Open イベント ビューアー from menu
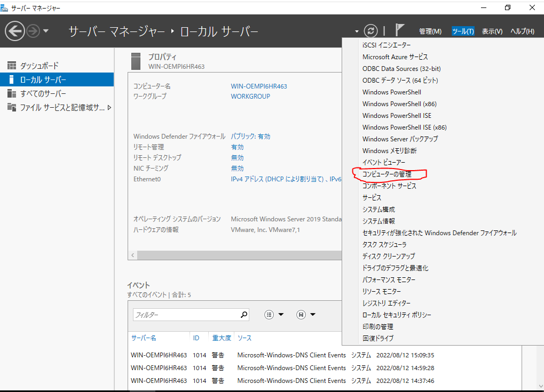This screenshot has height=392, width=544. coord(384,163)
